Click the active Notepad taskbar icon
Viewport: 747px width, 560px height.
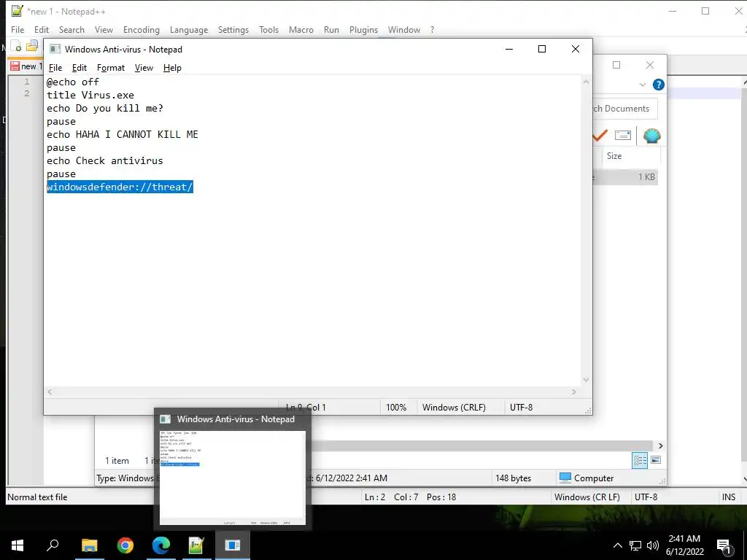[233, 545]
